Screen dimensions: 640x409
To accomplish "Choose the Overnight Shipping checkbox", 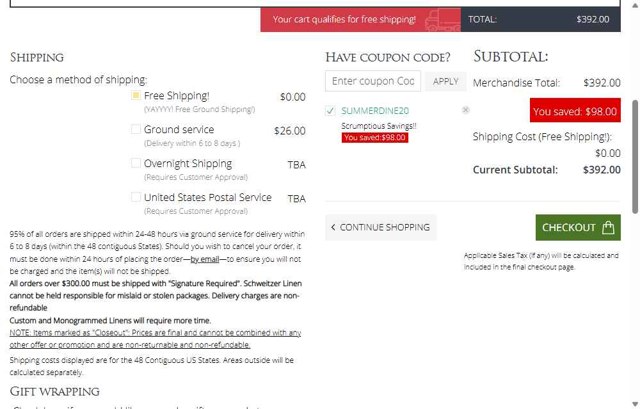I will [136, 163].
